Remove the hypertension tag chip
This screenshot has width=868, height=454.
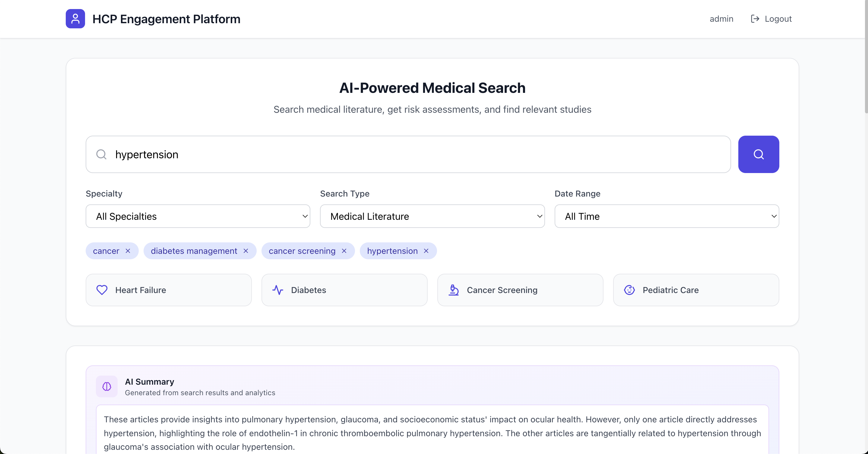coord(426,251)
